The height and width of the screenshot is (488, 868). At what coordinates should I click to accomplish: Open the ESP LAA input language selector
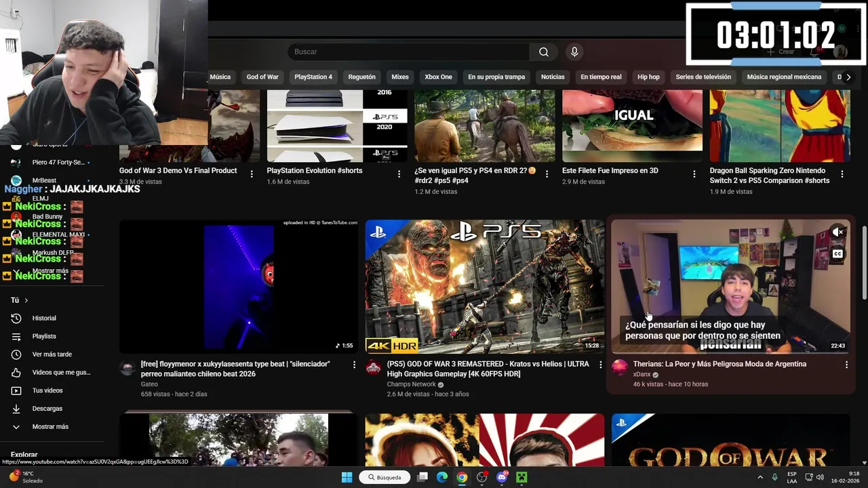point(791,477)
